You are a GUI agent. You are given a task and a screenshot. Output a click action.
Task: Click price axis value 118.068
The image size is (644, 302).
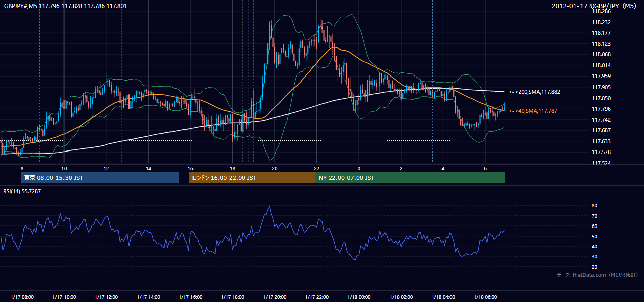[601, 54]
